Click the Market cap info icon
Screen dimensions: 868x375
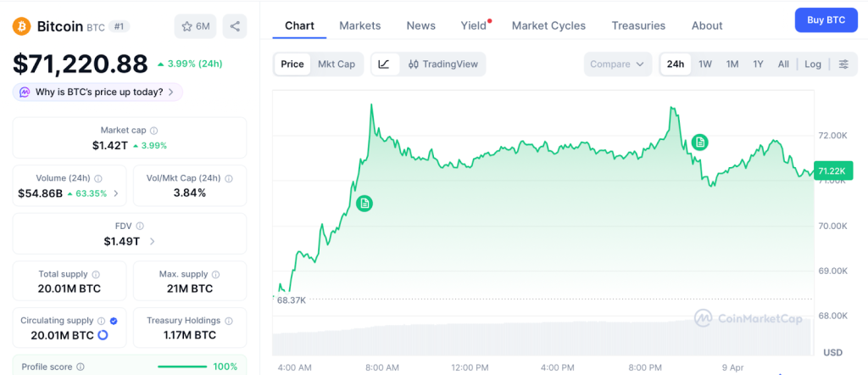pos(153,131)
